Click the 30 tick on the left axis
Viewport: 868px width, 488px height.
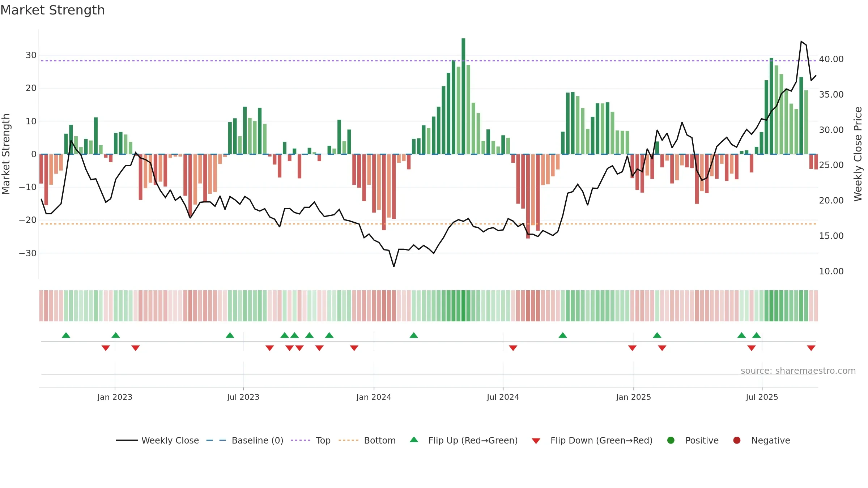click(x=31, y=55)
